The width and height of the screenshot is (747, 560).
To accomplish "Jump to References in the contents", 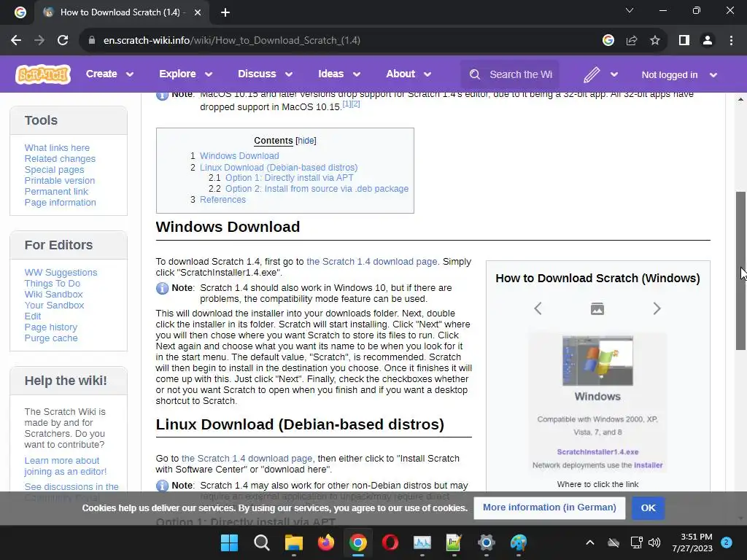I will click(222, 200).
